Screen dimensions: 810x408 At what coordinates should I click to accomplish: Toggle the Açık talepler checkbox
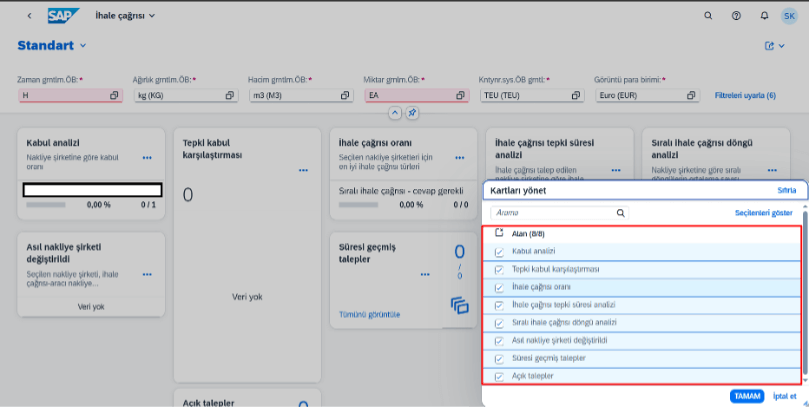(x=499, y=376)
